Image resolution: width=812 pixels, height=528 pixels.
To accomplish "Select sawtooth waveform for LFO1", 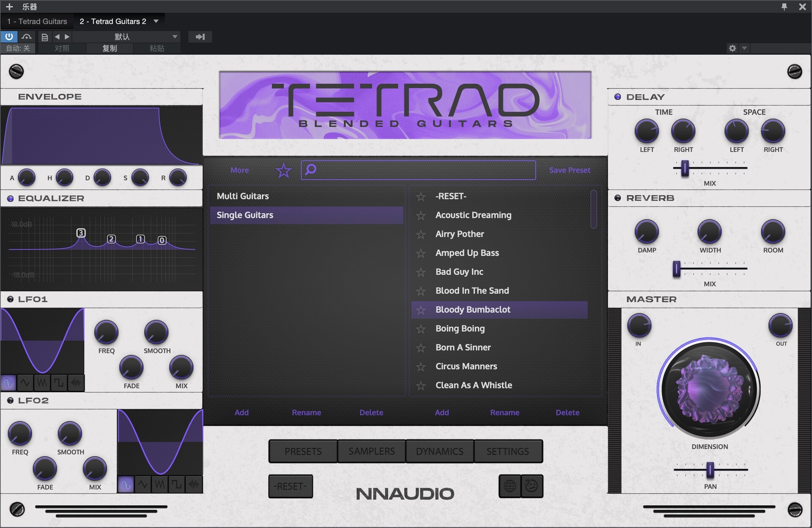I will pyautogui.click(x=42, y=383).
